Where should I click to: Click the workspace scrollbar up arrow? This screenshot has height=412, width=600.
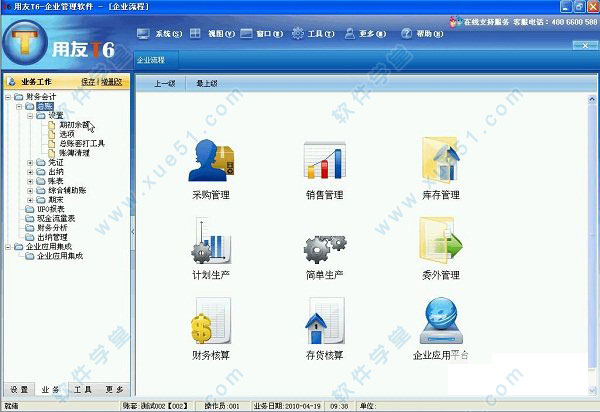click(592, 99)
